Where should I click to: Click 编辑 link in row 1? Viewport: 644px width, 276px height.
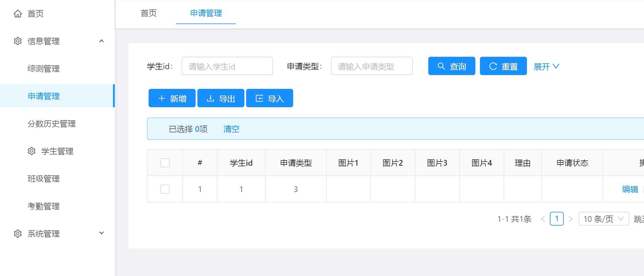(x=630, y=189)
